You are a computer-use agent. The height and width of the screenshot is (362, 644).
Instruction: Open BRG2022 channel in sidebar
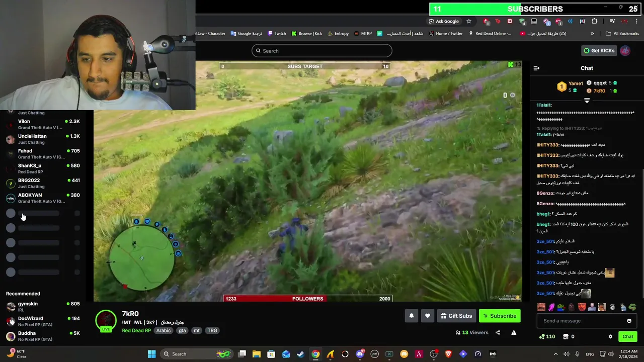(x=43, y=184)
